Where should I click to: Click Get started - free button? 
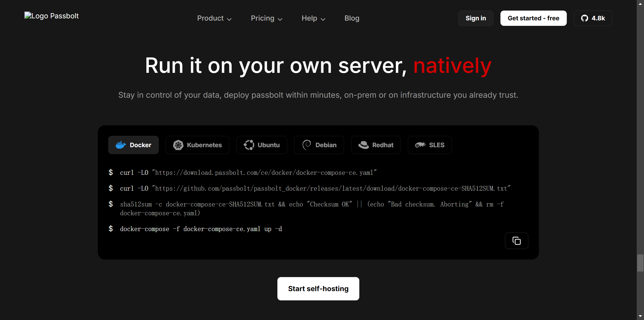tap(533, 18)
